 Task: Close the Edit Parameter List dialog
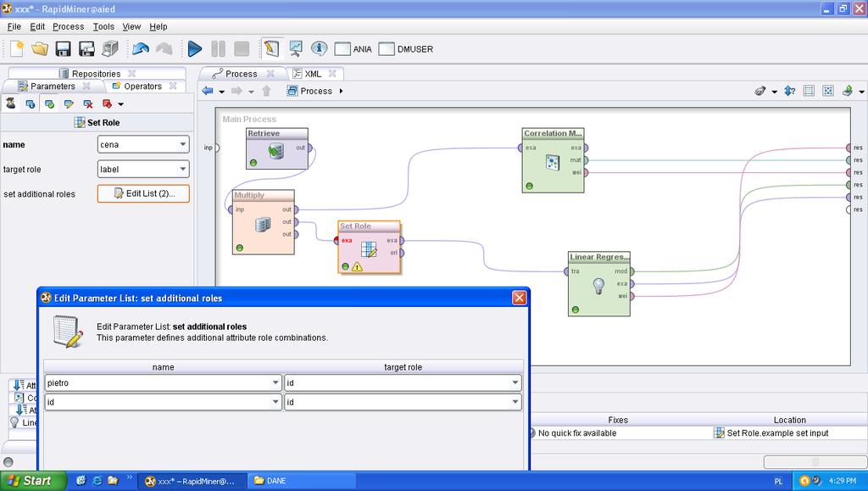tap(519, 298)
